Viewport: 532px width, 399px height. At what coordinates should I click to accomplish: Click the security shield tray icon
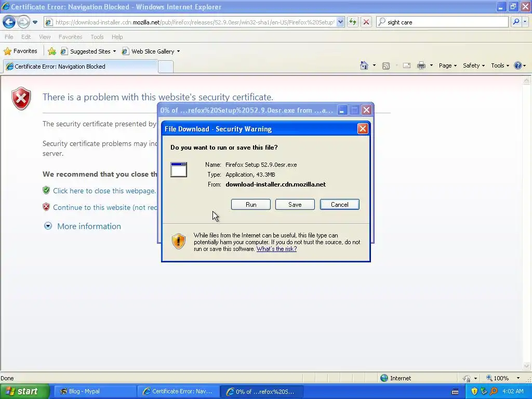(x=474, y=392)
